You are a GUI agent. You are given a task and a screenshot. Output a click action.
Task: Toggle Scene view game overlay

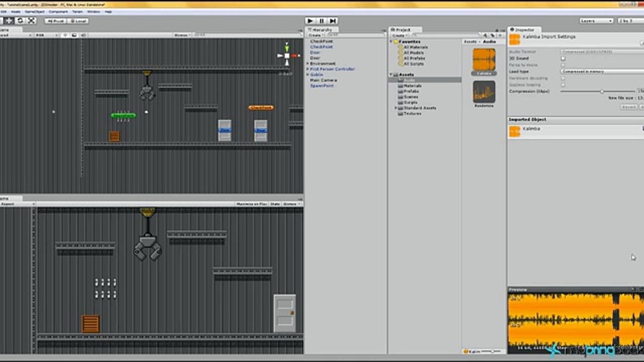pyautogui.click(x=74, y=35)
